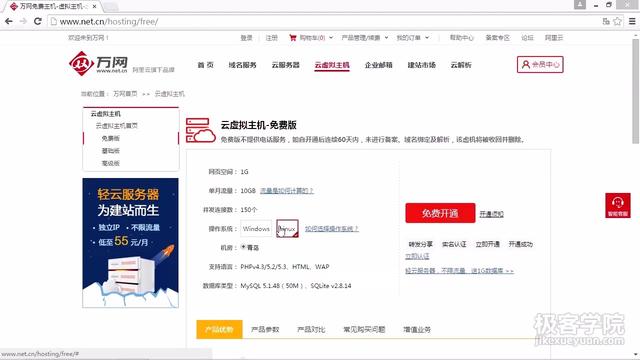The height and width of the screenshot is (360, 640).
Task: Open the 建站市场 nav item
Action: [422, 65]
